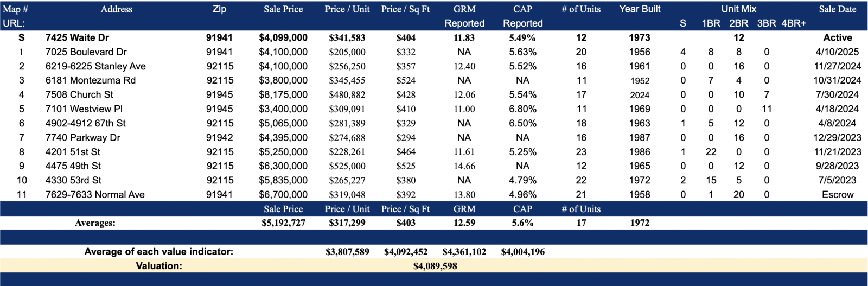The width and height of the screenshot is (868, 286).
Task: Select the URL: label cell
Action: (14, 23)
